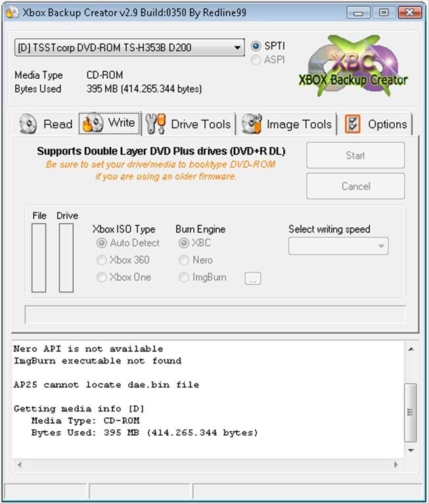Click 'Nero API is not available' log line
Screen dimensions: 429x504
pyautogui.click(x=89, y=349)
